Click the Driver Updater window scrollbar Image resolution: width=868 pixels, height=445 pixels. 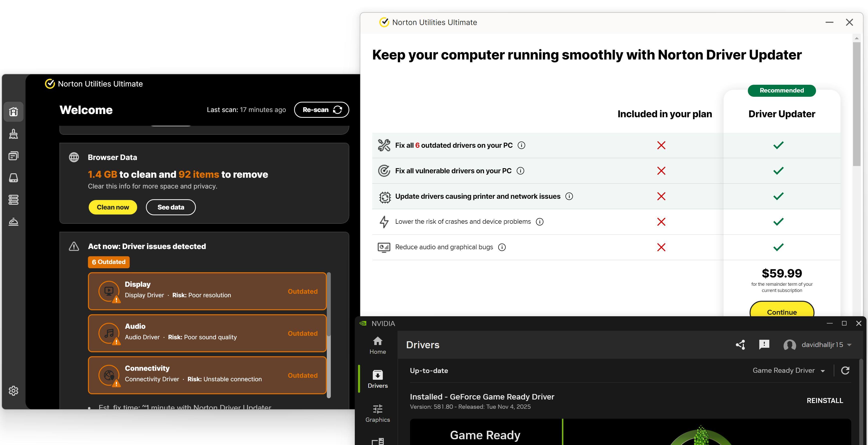(856, 104)
